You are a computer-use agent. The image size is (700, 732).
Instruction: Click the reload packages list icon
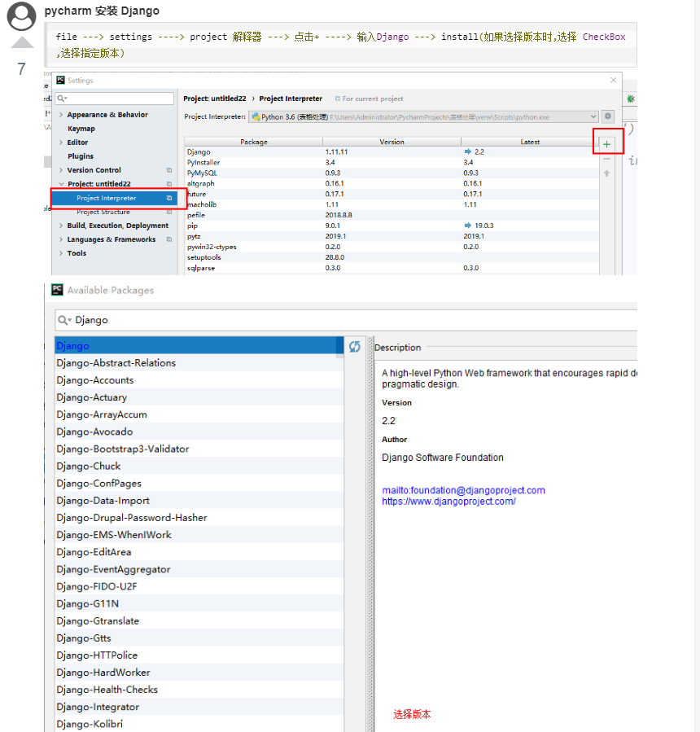point(355,346)
